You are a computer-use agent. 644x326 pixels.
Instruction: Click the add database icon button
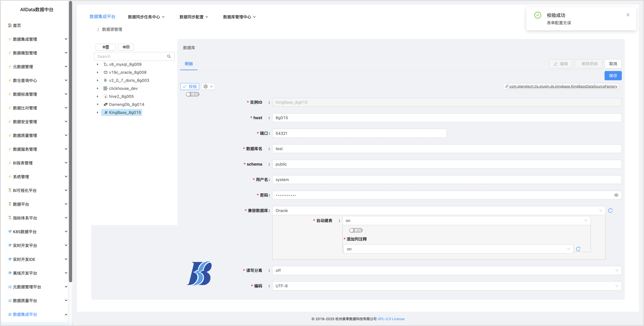[x=106, y=47]
